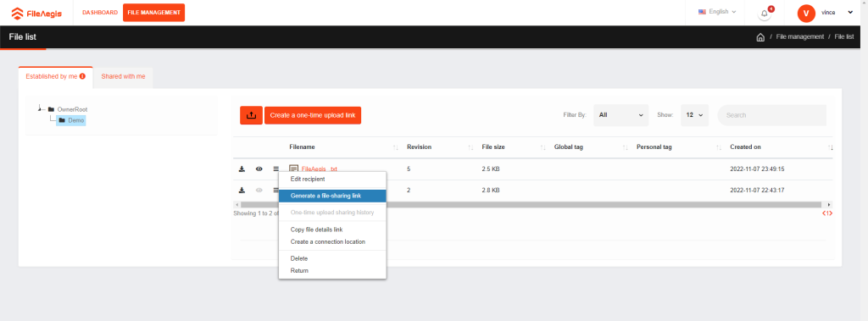Download the file with revision 2
868x321 pixels.
[242, 190]
